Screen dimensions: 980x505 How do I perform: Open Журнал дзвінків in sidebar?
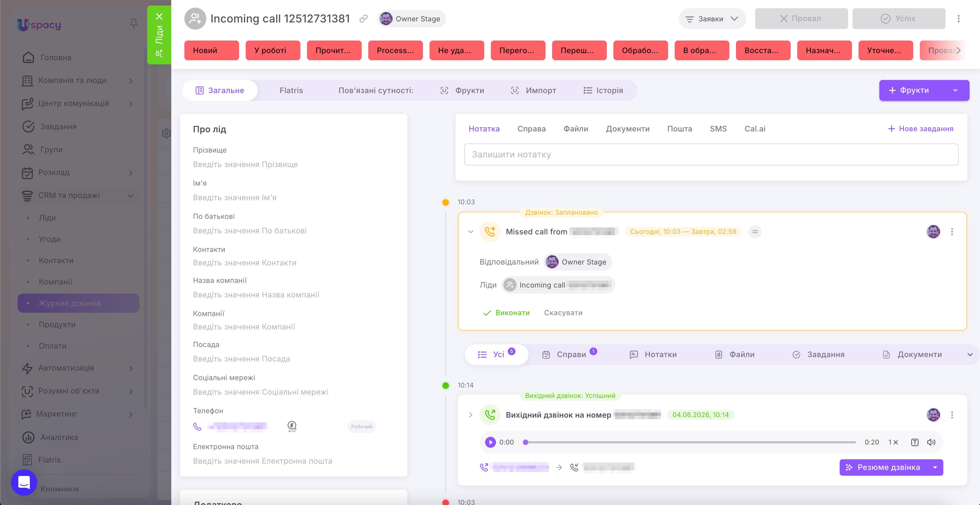pos(78,303)
